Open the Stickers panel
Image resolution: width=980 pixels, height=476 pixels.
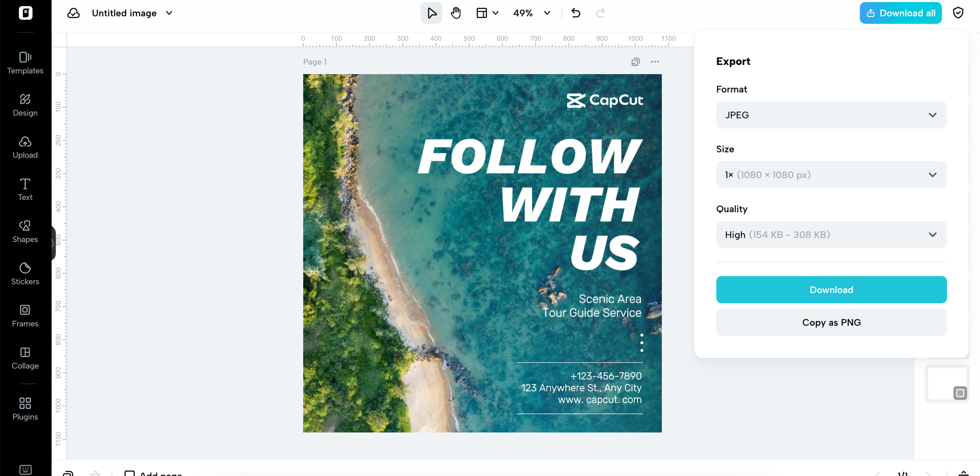25,274
